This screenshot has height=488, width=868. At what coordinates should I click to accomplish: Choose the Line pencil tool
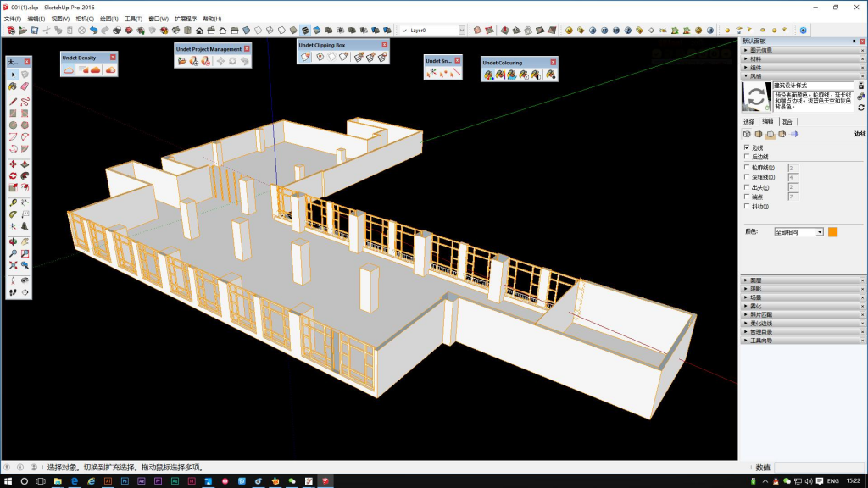coord(14,102)
